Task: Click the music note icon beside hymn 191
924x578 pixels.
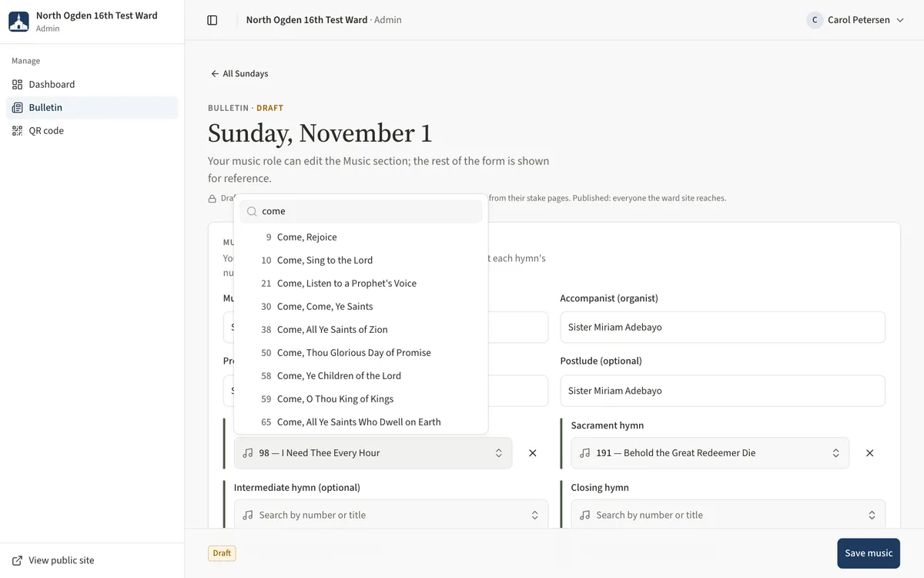Action: pos(585,453)
